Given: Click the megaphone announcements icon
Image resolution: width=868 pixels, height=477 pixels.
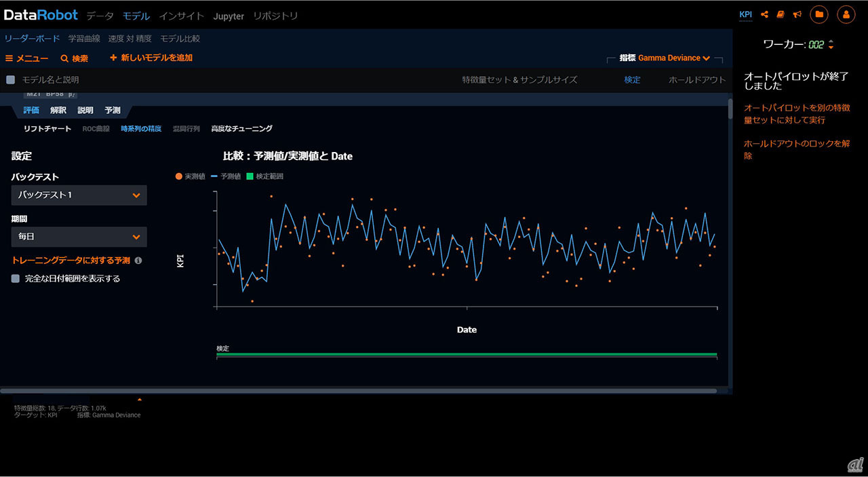Looking at the screenshot, I should tap(797, 14).
